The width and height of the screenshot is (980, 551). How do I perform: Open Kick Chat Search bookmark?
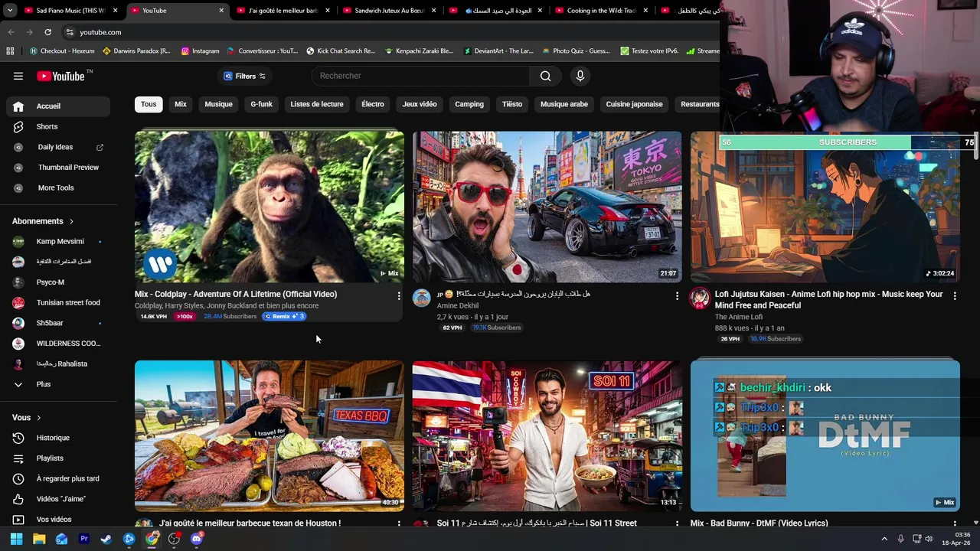click(x=341, y=51)
